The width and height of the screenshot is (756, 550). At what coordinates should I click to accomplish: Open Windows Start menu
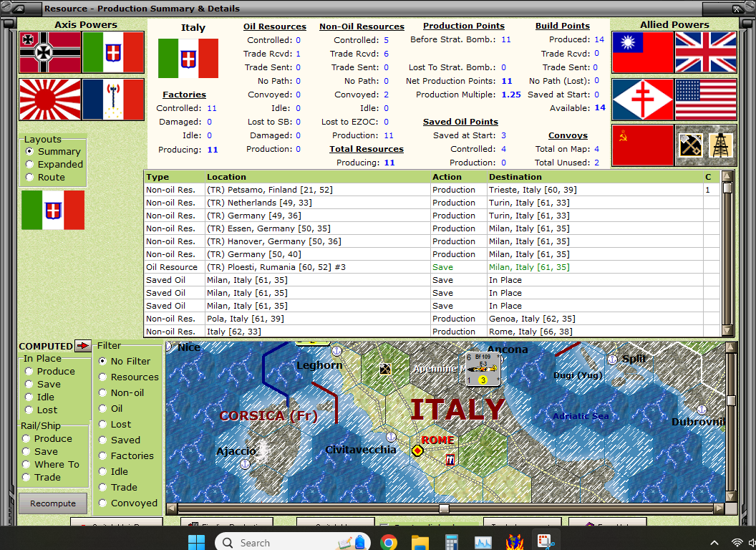click(196, 542)
